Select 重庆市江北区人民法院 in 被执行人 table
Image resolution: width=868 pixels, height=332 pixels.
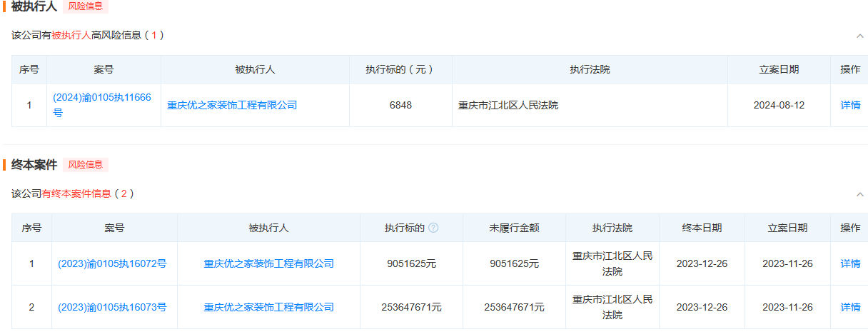point(508,105)
